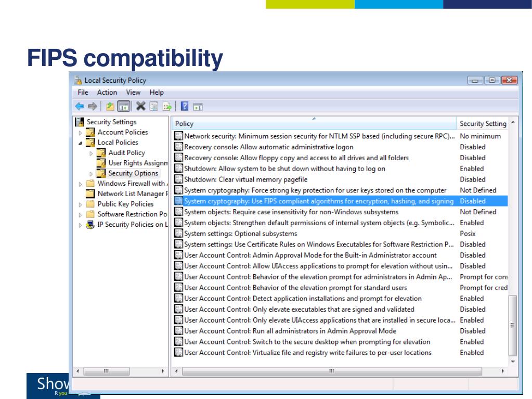This screenshot has width=532, height=399.
Task: Click the Delete (X) toolbar icon
Action: (140, 106)
